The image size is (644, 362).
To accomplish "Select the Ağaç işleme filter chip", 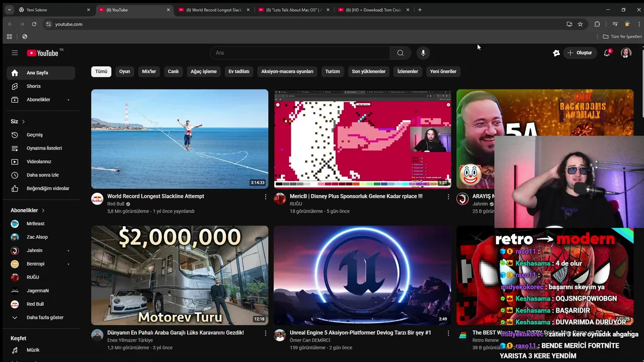I will pos(203,71).
